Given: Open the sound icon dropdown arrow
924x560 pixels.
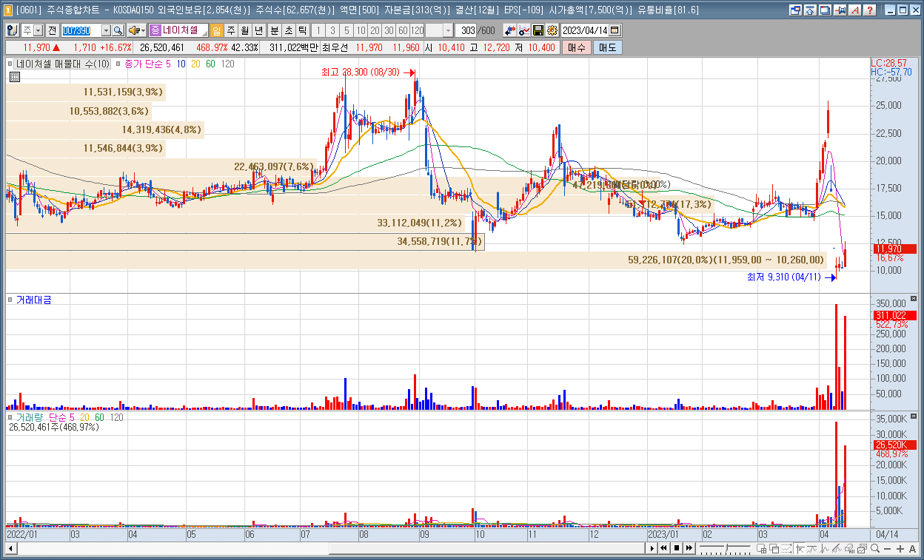Looking at the screenshot, I should pos(144,30).
